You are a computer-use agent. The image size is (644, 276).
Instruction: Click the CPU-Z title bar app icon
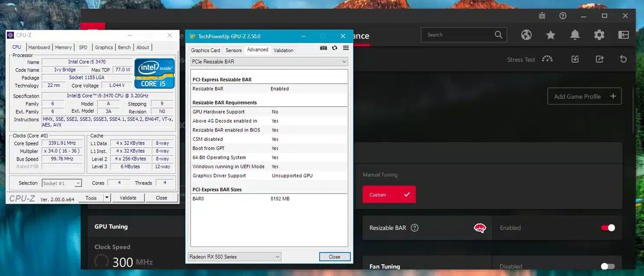click(x=11, y=35)
